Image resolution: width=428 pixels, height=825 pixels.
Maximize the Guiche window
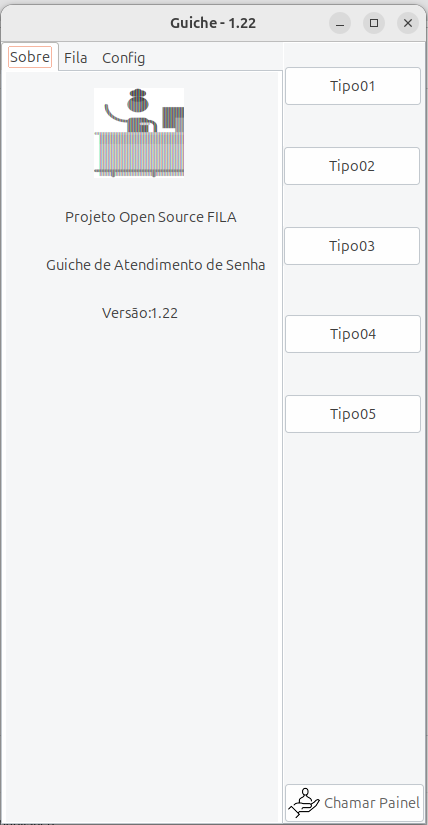pyautogui.click(x=374, y=23)
